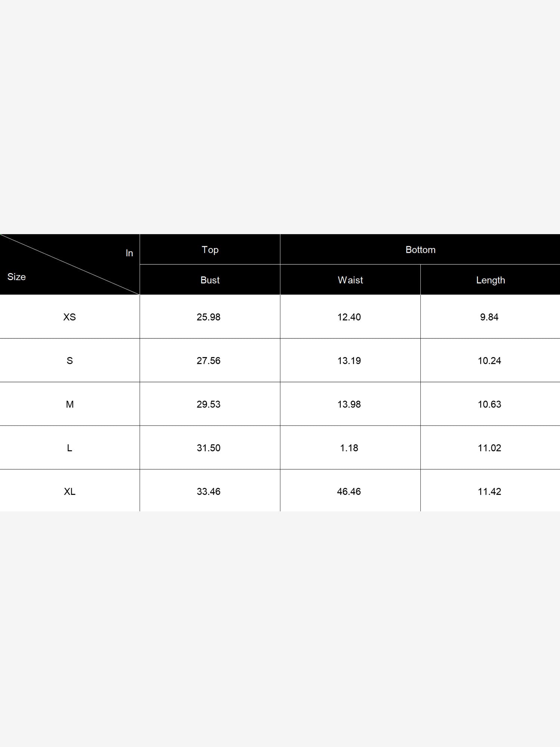Click the XL bust value 33.46
This screenshot has width=560, height=747.
click(x=209, y=492)
